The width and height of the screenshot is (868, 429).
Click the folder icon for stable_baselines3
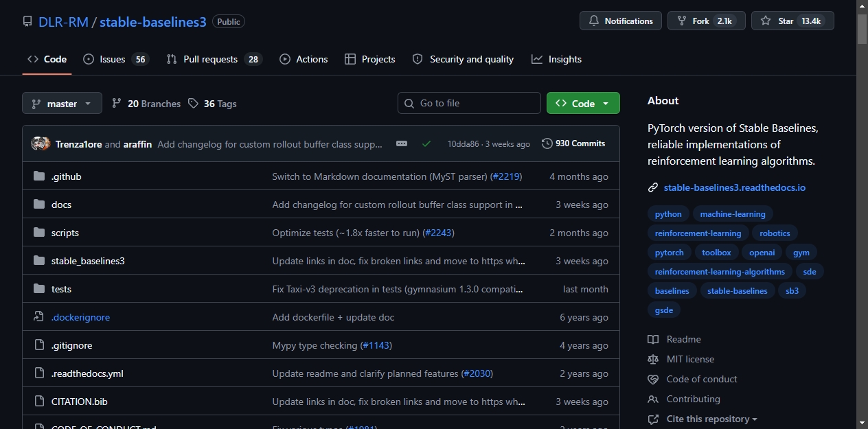point(39,261)
